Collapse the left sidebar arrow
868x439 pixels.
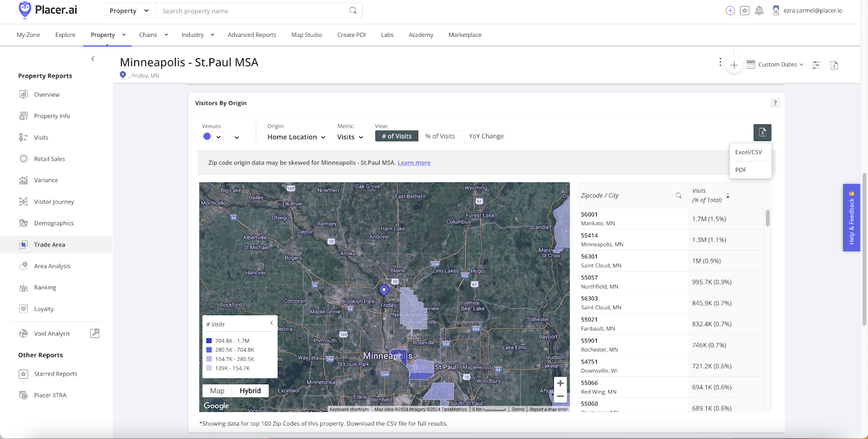(x=93, y=59)
